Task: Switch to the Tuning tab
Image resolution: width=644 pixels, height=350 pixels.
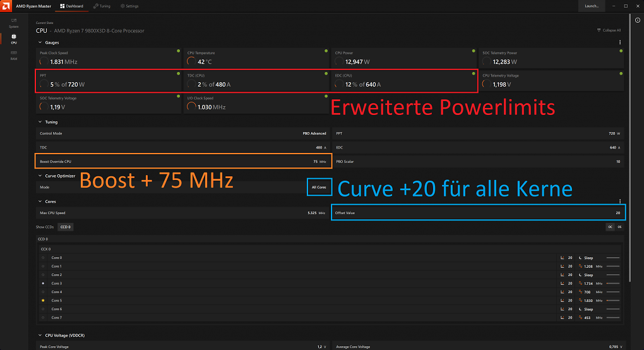Action: [x=102, y=6]
